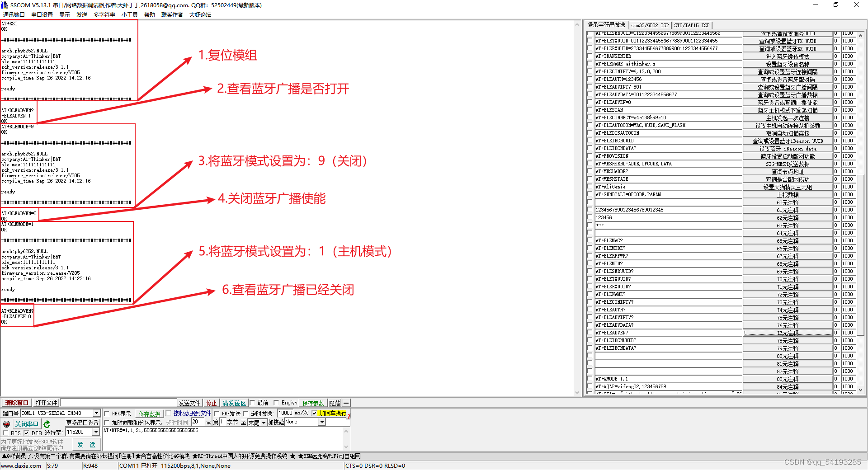Open the 联系作者 menu

tap(172, 14)
